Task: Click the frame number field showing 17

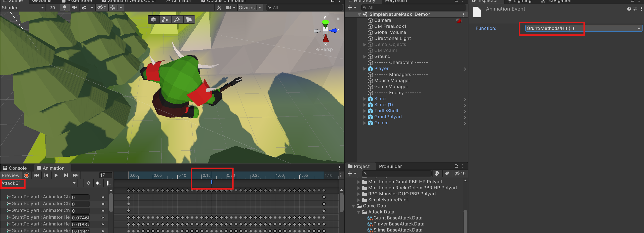Action: (x=105, y=175)
